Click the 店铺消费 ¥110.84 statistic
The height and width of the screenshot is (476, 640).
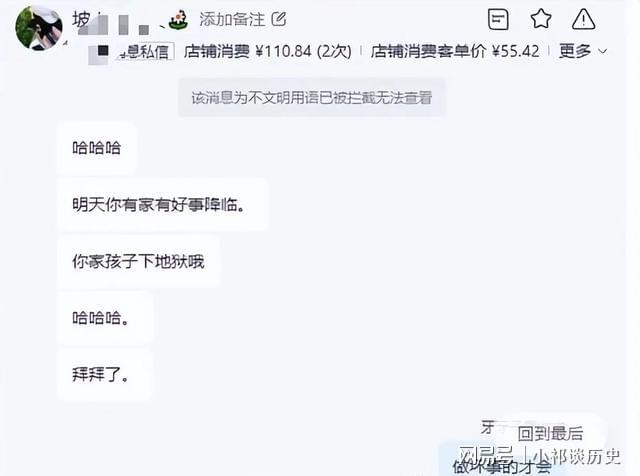coord(267,51)
